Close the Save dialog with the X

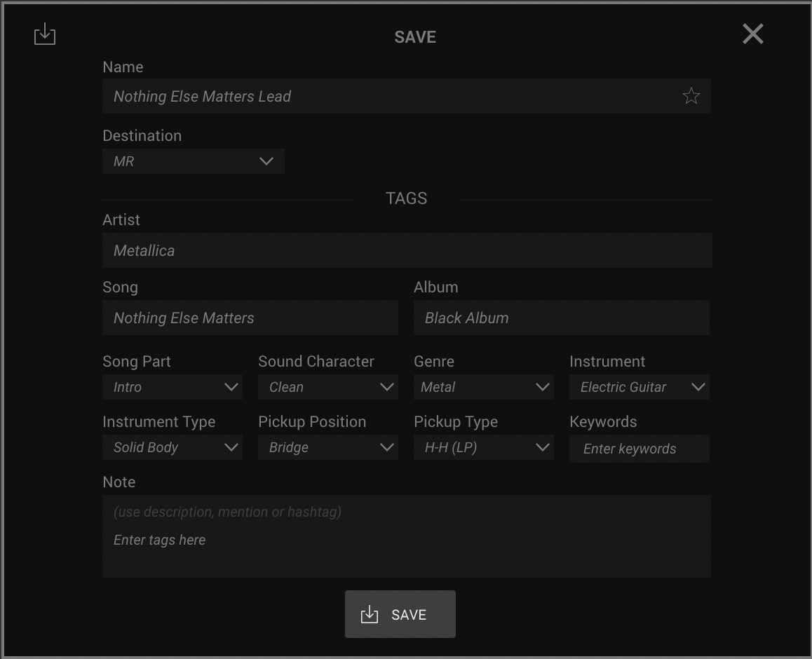click(x=752, y=34)
